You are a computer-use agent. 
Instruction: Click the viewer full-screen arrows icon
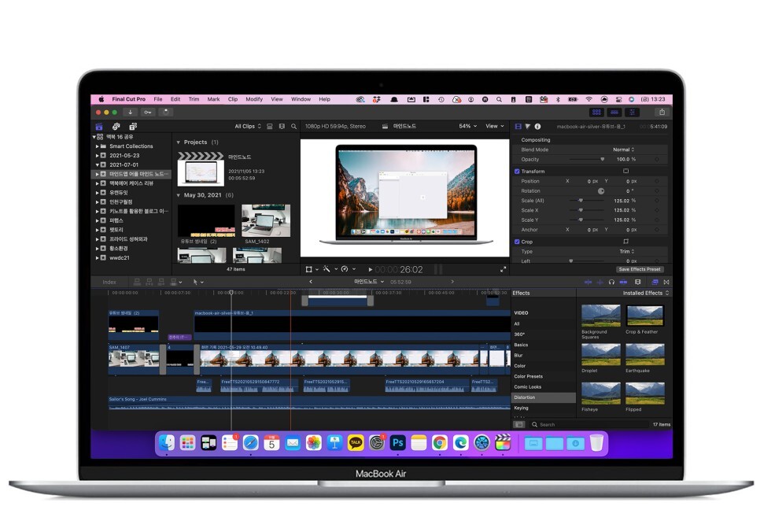point(503,269)
